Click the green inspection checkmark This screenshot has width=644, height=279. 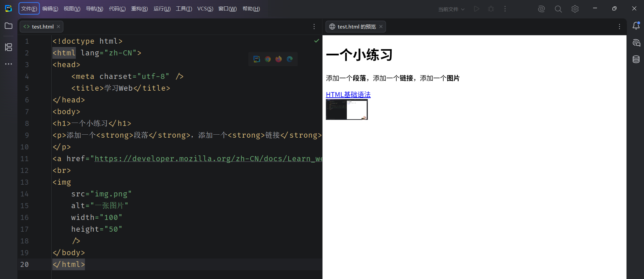316,41
